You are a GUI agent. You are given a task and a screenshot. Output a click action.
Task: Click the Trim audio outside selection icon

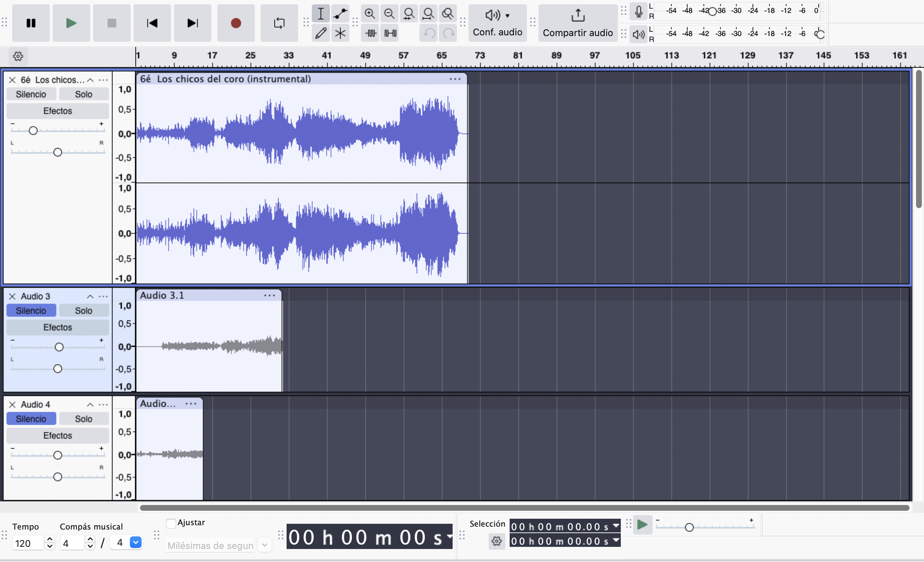pyautogui.click(x=371, y=33)
